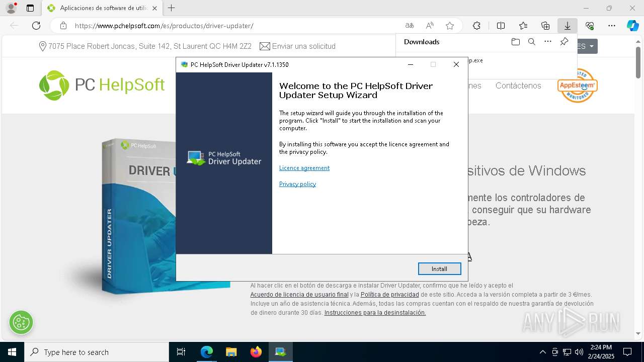Open Copilot sidebar icon
The width and height of the screenshot is (644, 362).
tap(632, 26)
